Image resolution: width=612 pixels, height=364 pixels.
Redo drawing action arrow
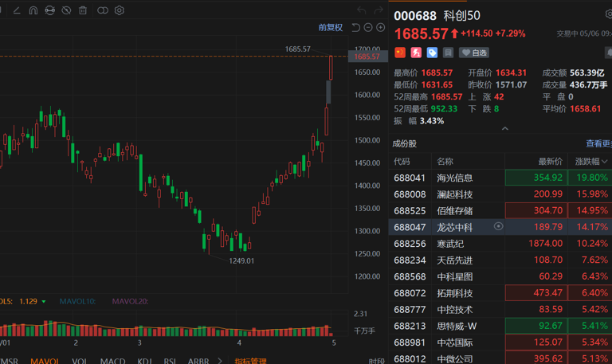click(379, 10)
